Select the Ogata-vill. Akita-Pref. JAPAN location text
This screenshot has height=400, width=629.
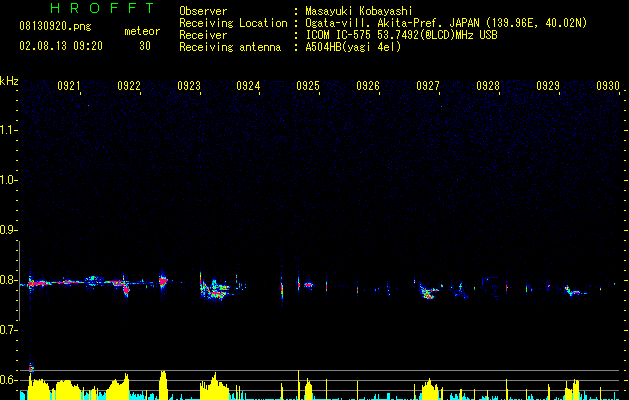tap(446, 23)
